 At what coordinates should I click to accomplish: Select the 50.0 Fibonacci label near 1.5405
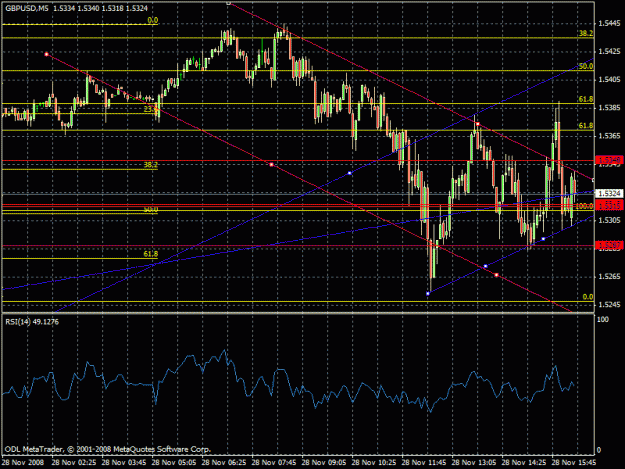pos(586,66)
